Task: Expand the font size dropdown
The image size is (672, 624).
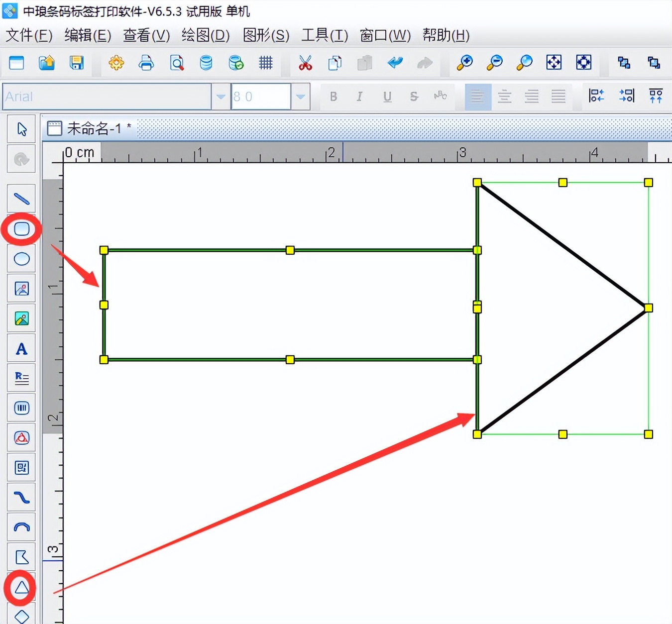Action: 300,97
